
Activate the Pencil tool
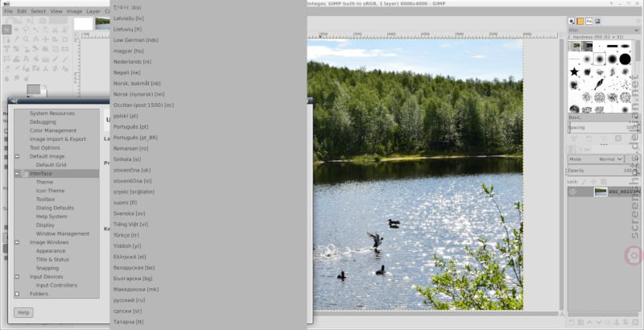coord(55,59)
